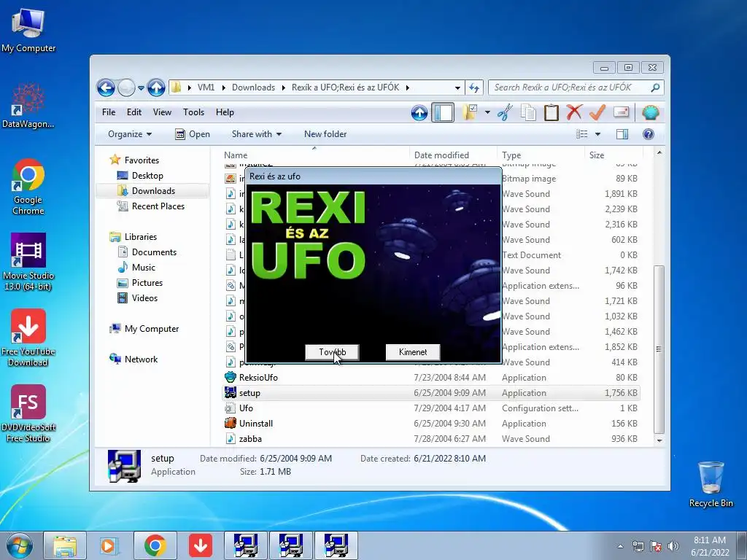Viewport: 747px width, 560px height.
Task: Click the teal shell icon in the toolbar
Action: pyautogui.click(x=650, y=113)
